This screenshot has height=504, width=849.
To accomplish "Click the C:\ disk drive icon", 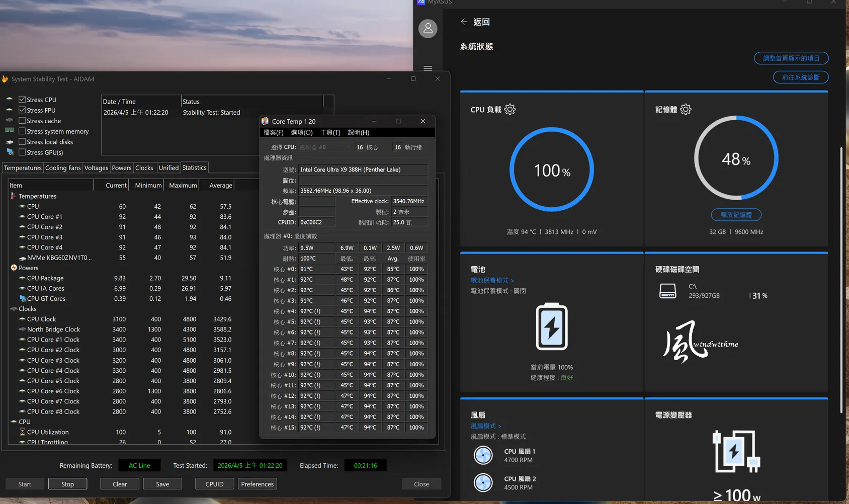I will 668,291.
